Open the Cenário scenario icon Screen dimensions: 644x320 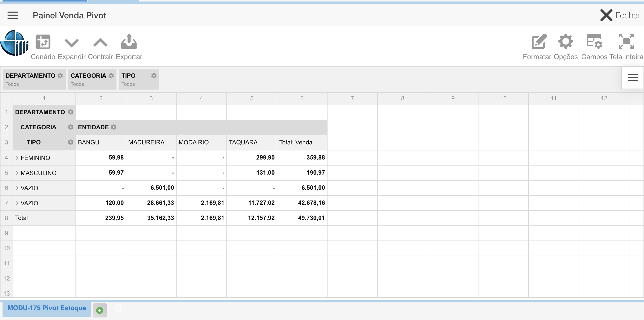43,42
